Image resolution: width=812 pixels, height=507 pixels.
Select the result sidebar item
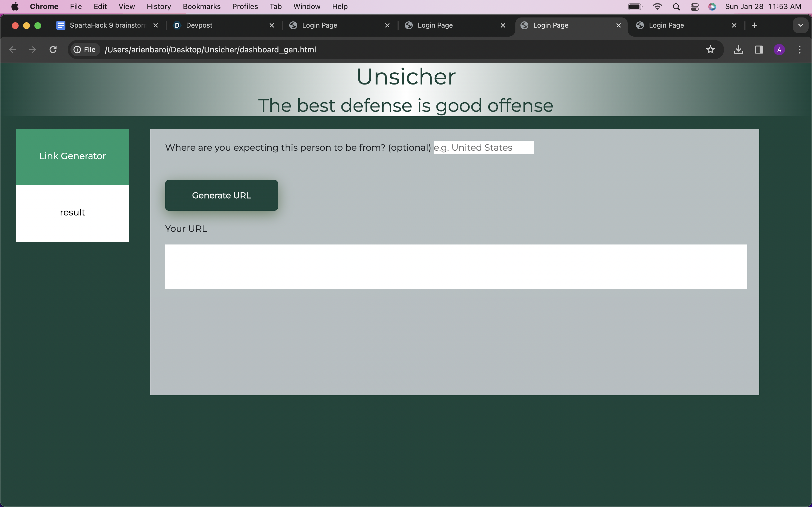(72, 213)
